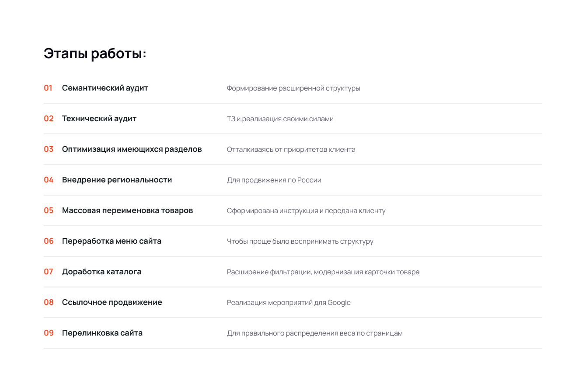This screenshot has height=392, width=586.
Task: Click "Для продвижения по России" text
Action: pyautogui.click(x=274, y=180)
